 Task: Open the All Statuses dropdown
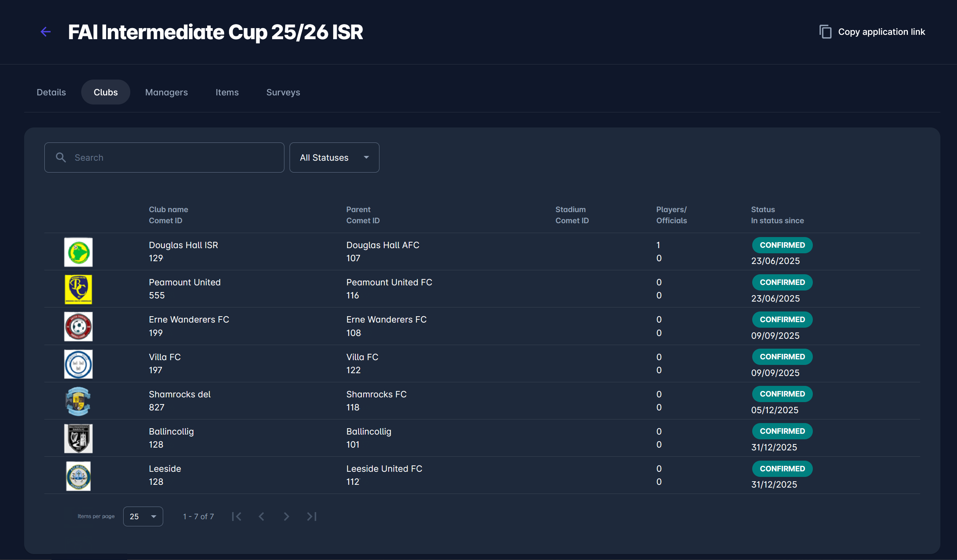(334, 158)
